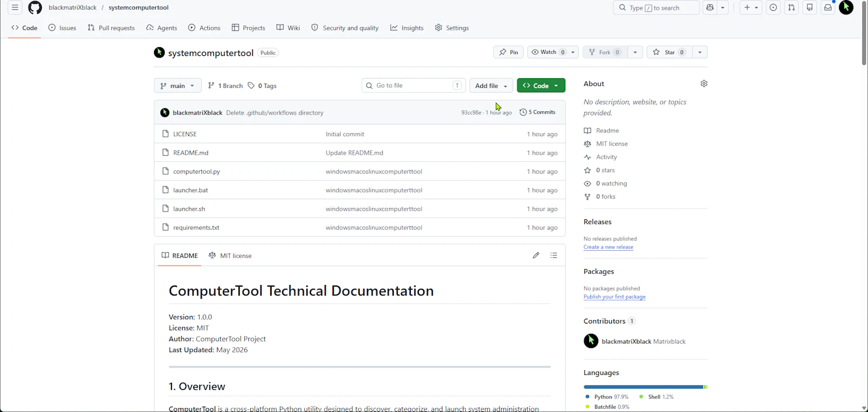868x412 pixels.
Task: View the 1 Branch link
Action: point(225,86)
